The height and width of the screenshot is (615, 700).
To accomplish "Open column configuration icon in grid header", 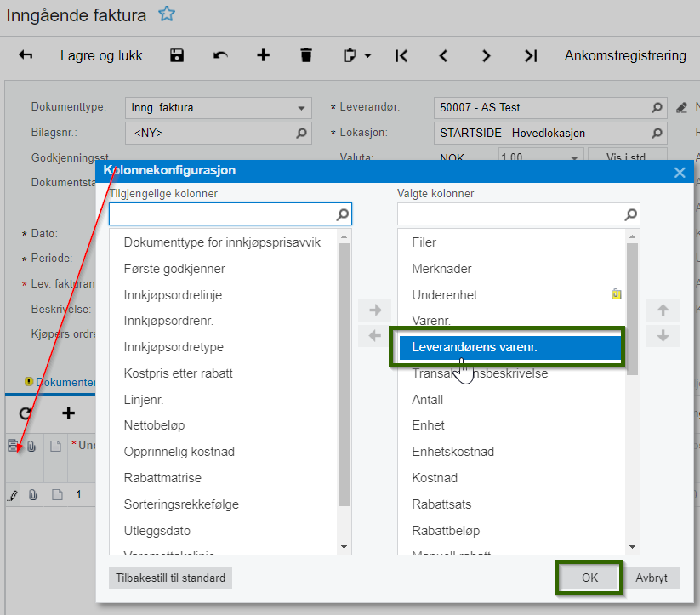I will [13, 446].
